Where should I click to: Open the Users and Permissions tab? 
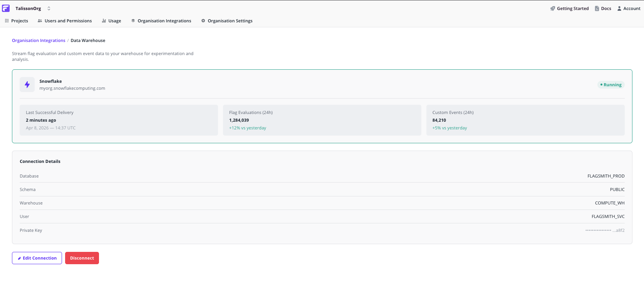[x=68, y=21]
